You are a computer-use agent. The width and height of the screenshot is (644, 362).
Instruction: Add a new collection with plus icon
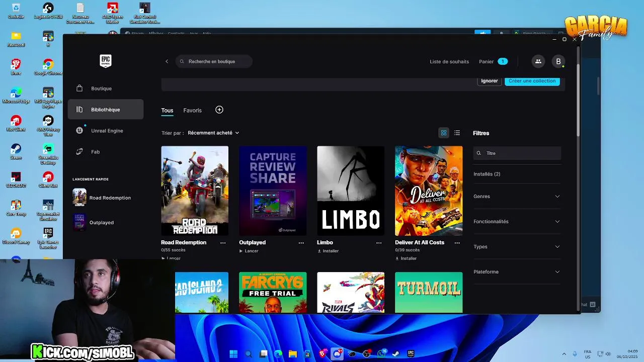(219, 110)
